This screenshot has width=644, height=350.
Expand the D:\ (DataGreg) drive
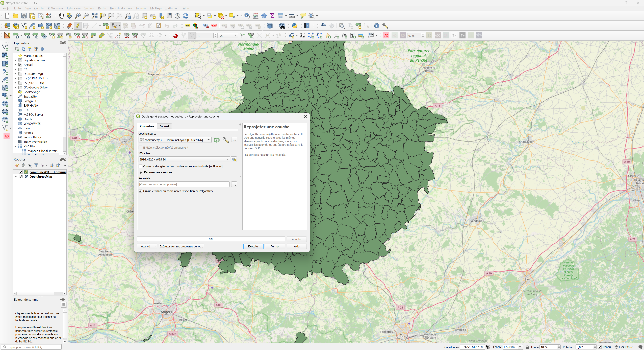click(15, 74)
